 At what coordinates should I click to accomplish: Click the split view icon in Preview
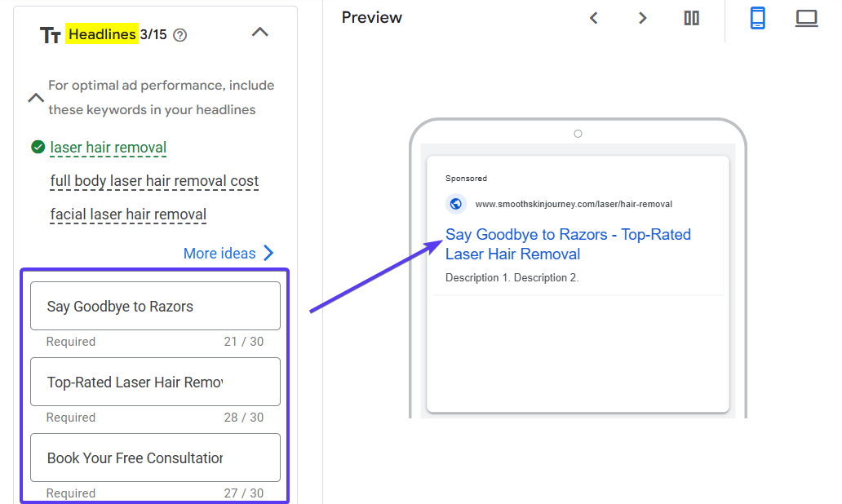pyautogui.click(x=691, y=18)
